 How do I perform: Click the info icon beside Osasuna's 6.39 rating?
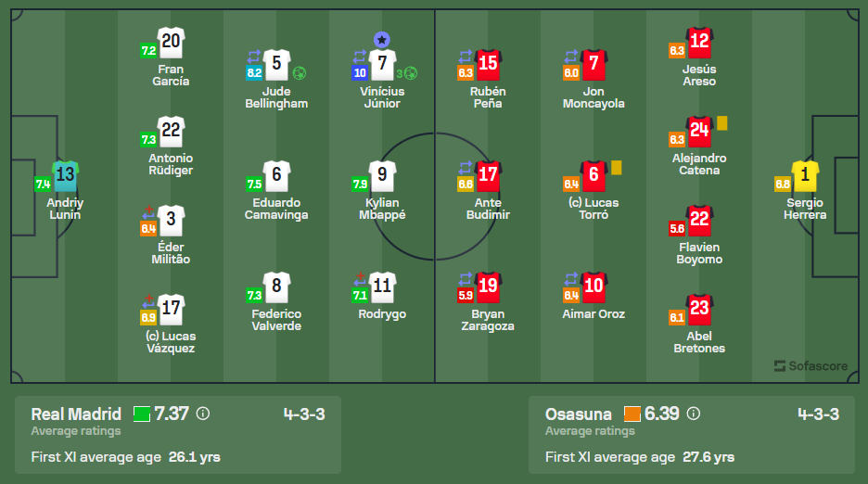[693, 414]
